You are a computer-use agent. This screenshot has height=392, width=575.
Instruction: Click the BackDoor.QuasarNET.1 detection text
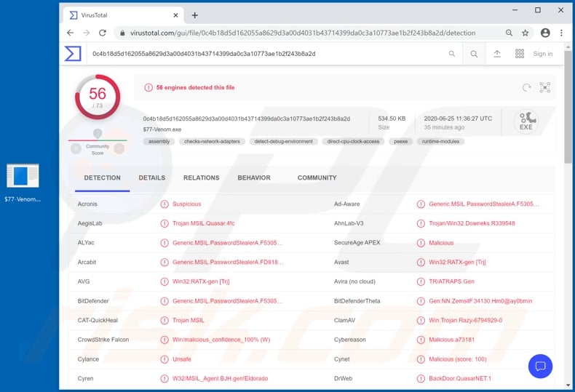(460, 378)
